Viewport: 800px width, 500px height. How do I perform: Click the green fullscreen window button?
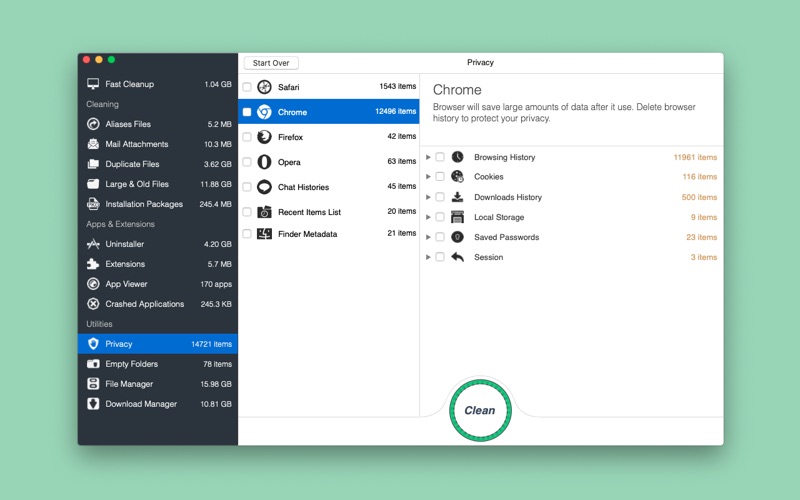click(x=111, y=60)
